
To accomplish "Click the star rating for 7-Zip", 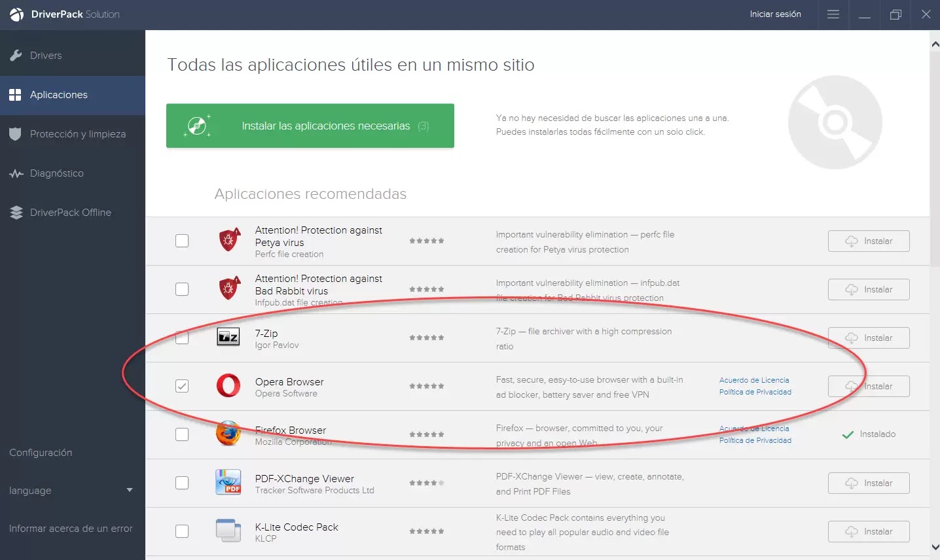I will [427, 338].
